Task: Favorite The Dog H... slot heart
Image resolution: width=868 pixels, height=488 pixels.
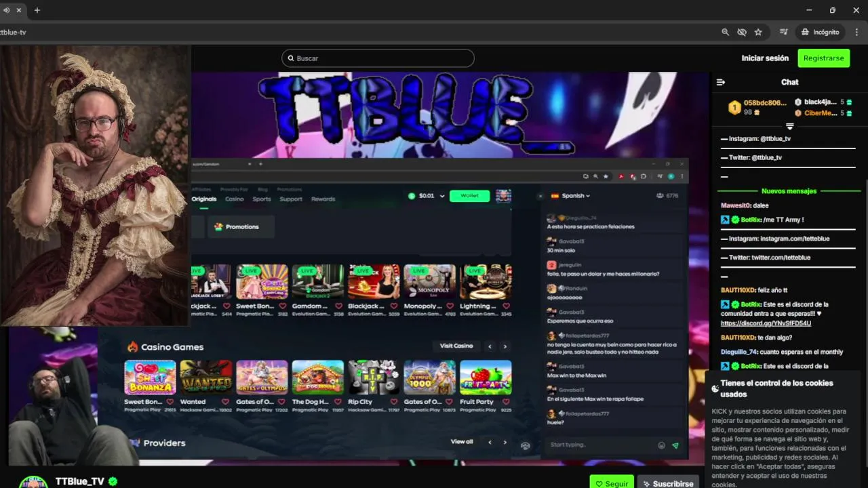Action: pos(338,402)
